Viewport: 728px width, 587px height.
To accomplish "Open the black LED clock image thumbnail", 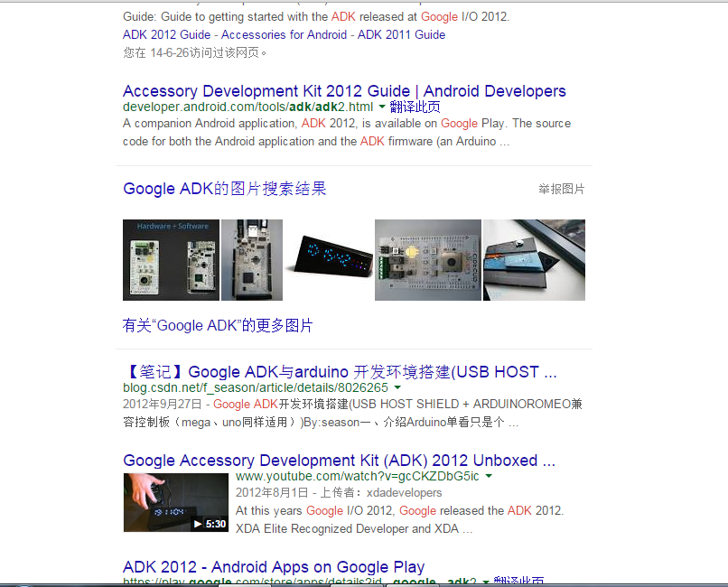I will (x=329, y=260).
